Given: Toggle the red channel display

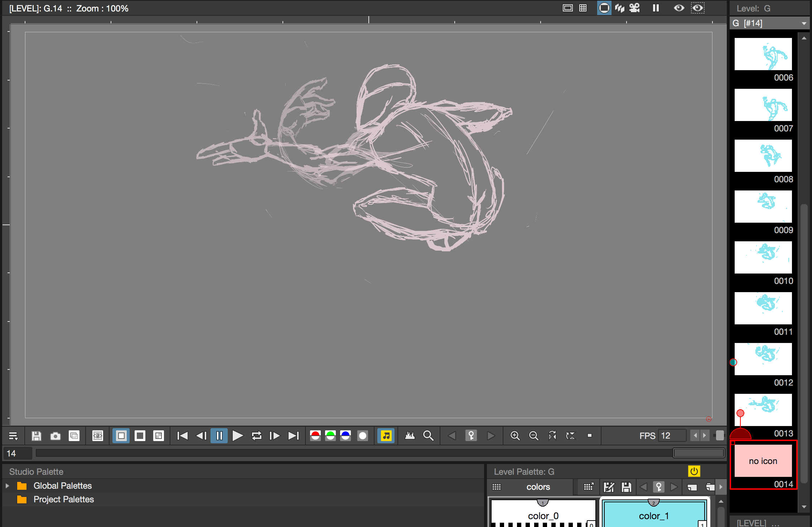Looking at the screenshot, I should 315,436.
